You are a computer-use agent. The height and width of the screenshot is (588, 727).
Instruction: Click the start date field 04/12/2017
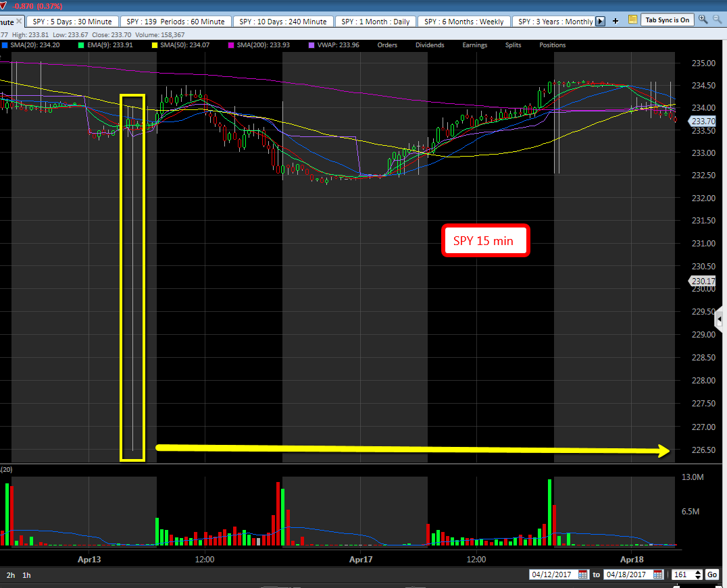pos(552,574)
